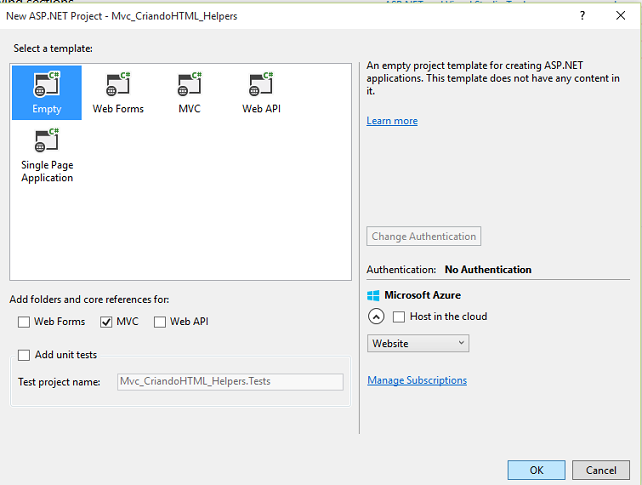Click the Test project name field

pos(230,382)
